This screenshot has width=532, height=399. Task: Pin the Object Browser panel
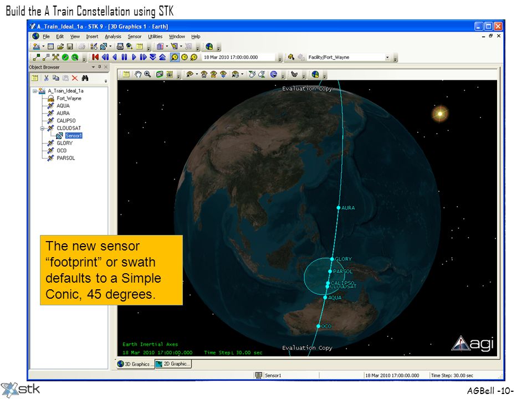click(99, 67)
